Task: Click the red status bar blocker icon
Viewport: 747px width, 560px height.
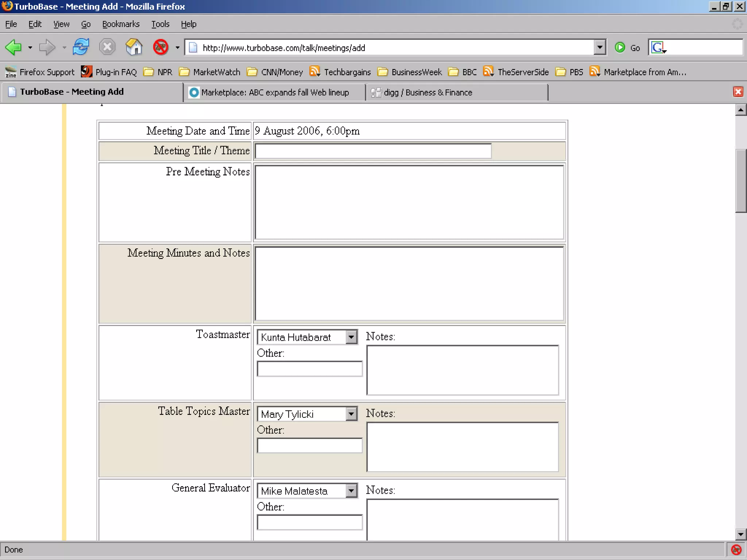Action: coord(736,549)
